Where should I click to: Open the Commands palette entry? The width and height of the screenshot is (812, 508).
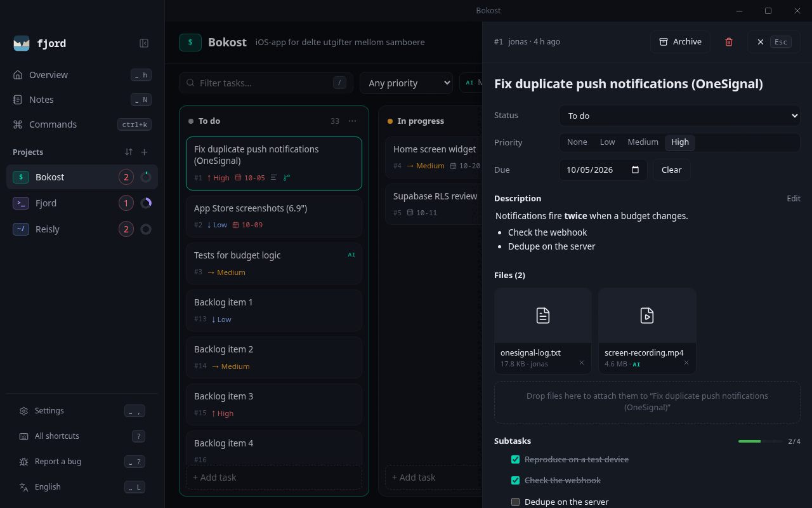[x=82, y=124]
